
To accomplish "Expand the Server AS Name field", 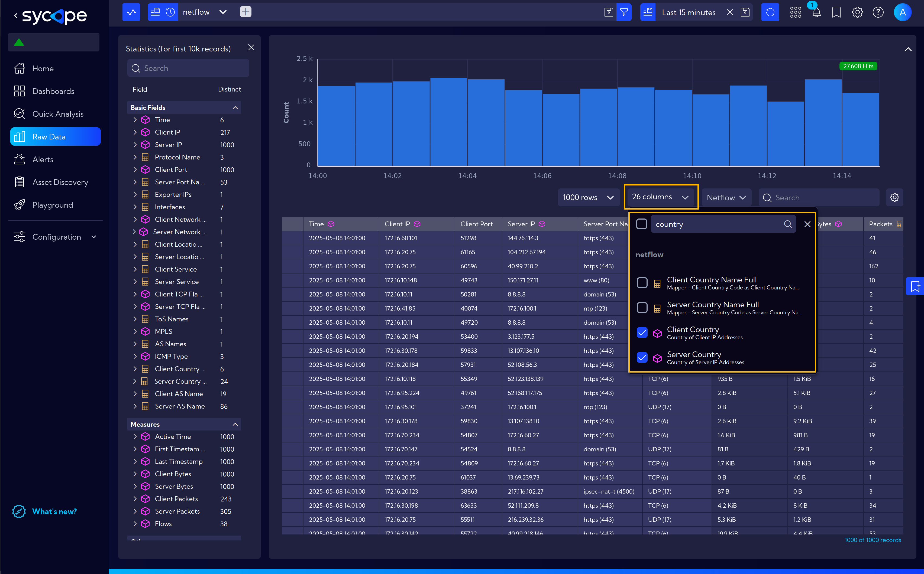I will click(135, 406).
